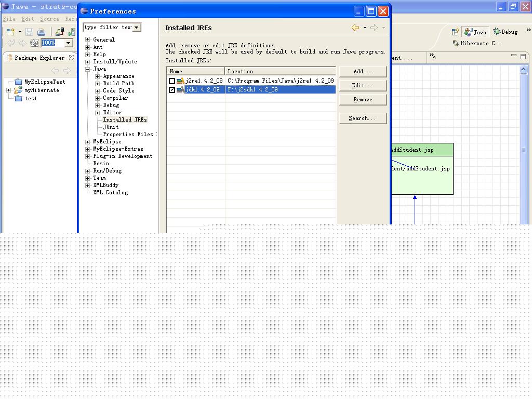Click editor vertical scrollbar up arrow
532x399 pixels.
523,69
